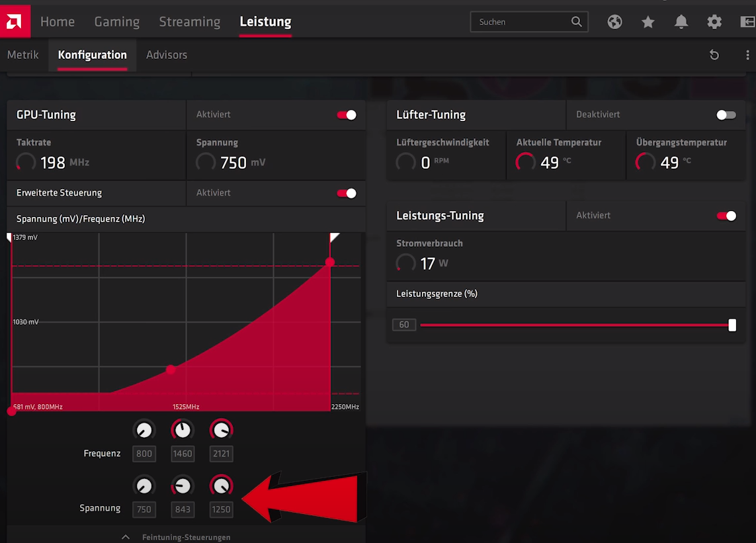Switch to the Gaming tab

[x=117, y=22]
